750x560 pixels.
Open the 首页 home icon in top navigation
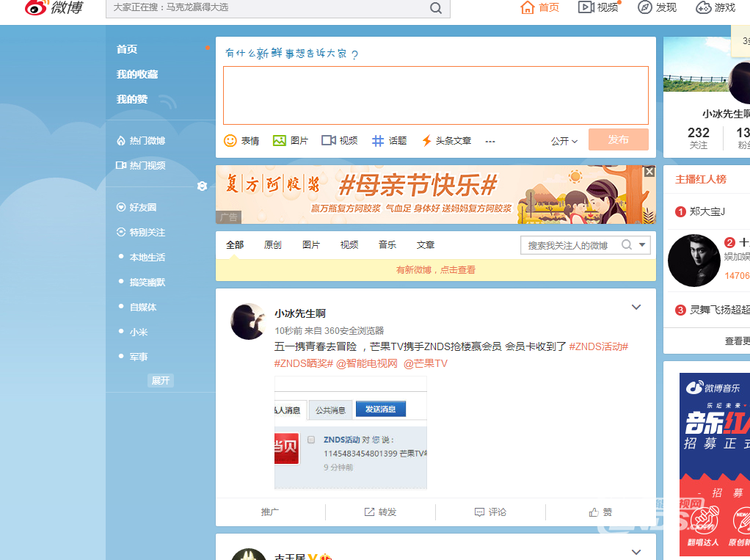527,7
